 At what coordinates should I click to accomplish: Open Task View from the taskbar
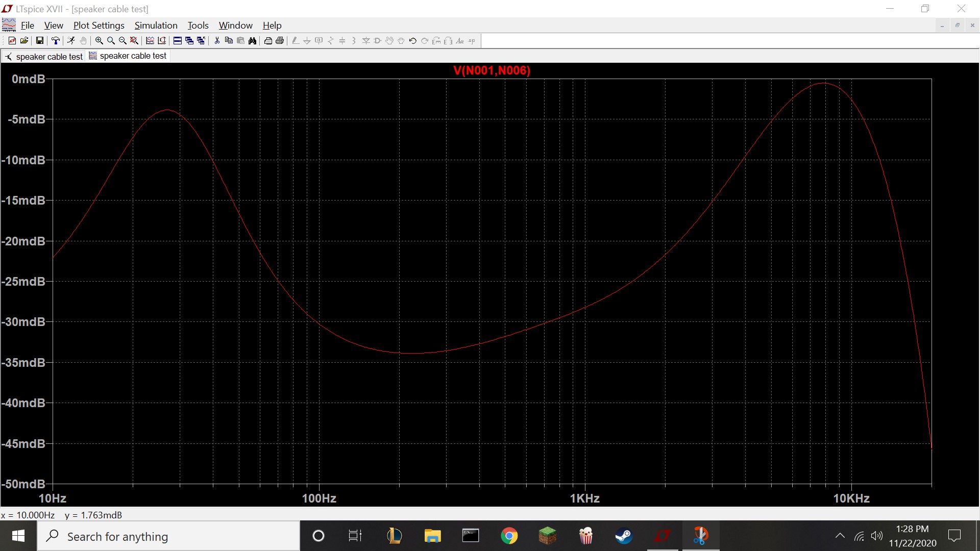(x=355, y=536)
